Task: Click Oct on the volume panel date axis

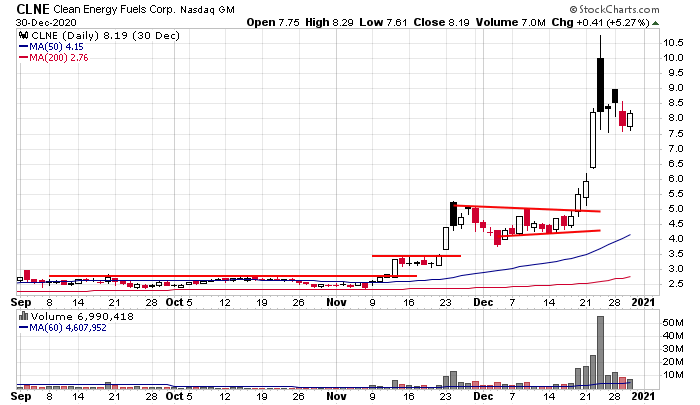Action: click(x=174, y=397)
